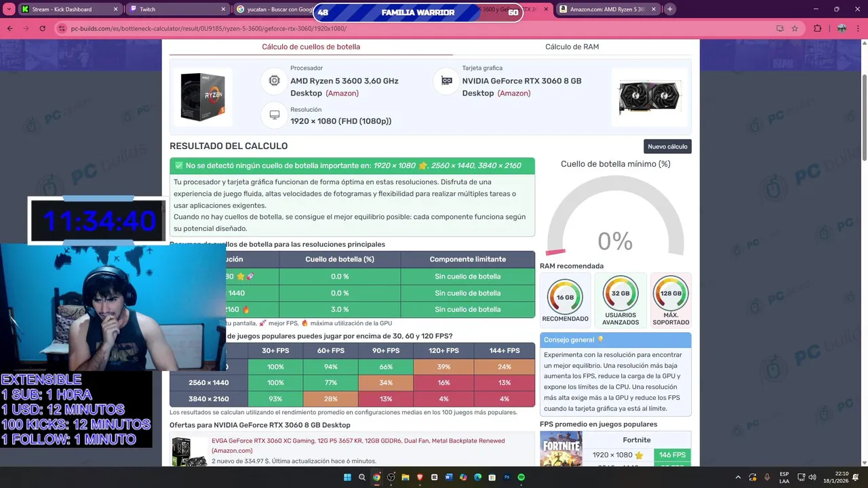The image size is (868, 488).
Task: Open Microsoft Edge from the taskbar
Action: (x=477, y=477)
